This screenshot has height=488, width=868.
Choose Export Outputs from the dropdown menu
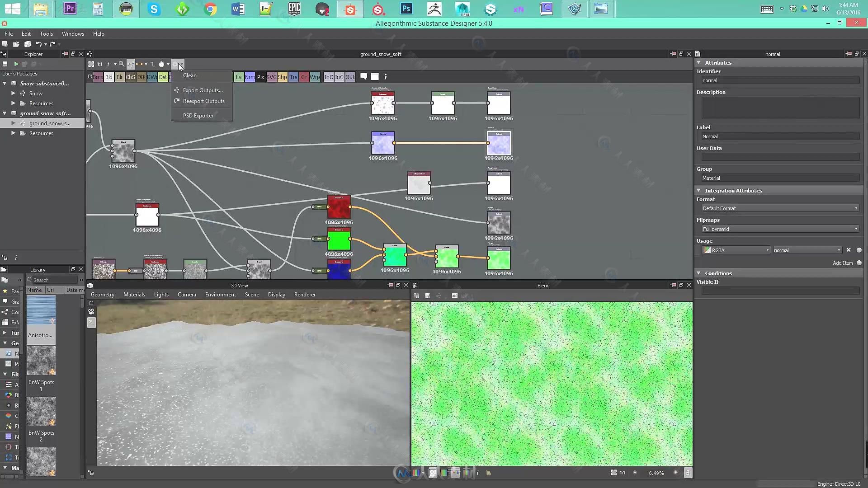coord(202,90)
